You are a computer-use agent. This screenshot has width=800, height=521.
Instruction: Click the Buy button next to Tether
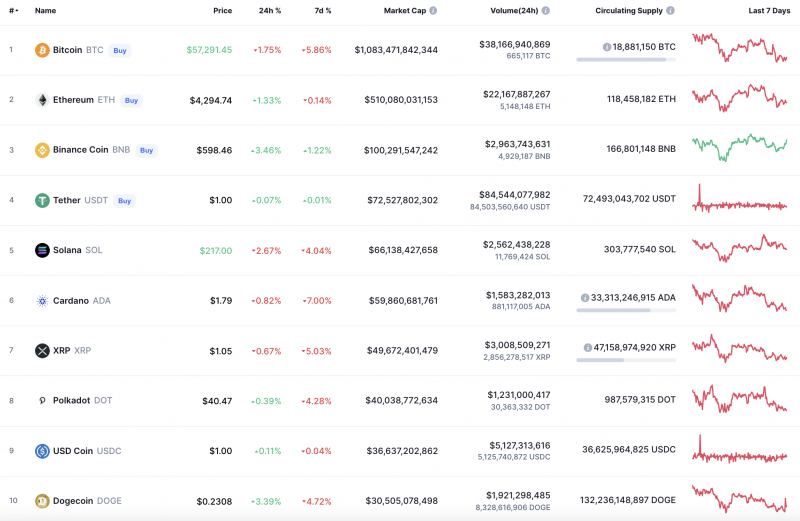[x=124, y=201]
